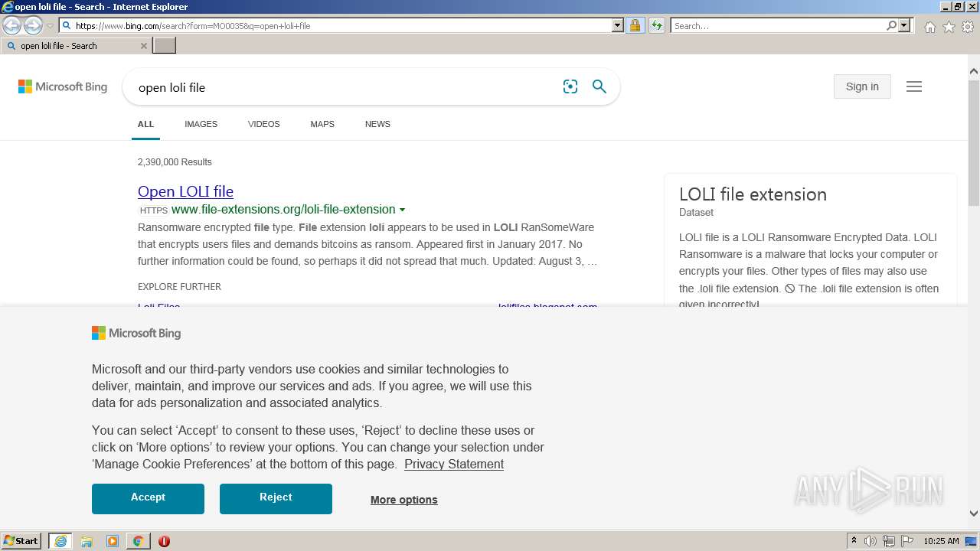980x551 pixels.
Task: Open a new blank tab
Action: tap(165, 46)
